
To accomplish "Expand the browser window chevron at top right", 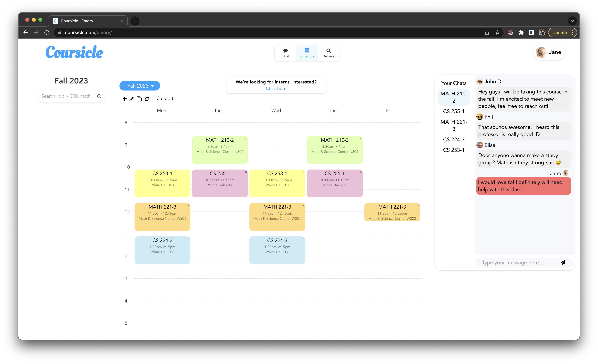I will [572, 21].
